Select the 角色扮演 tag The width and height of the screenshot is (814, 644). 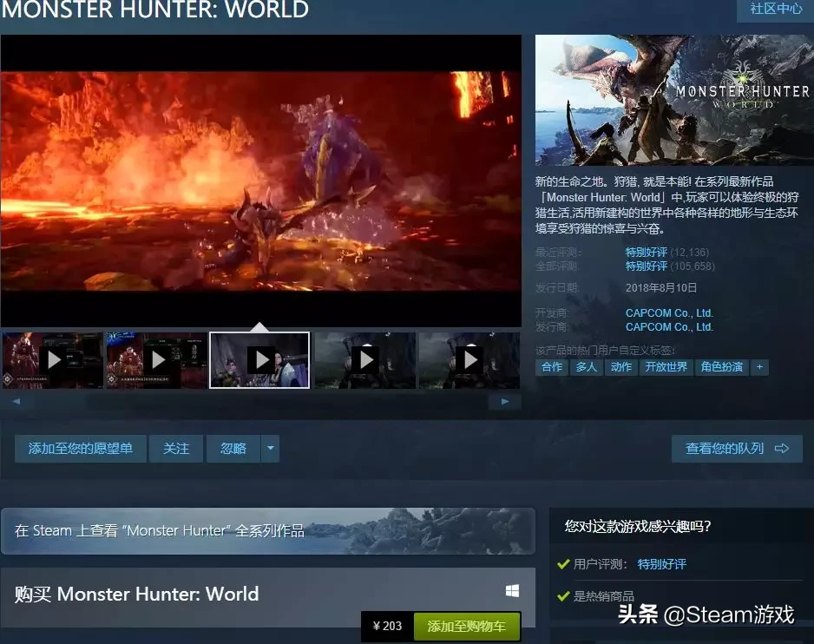coord(722,367)
